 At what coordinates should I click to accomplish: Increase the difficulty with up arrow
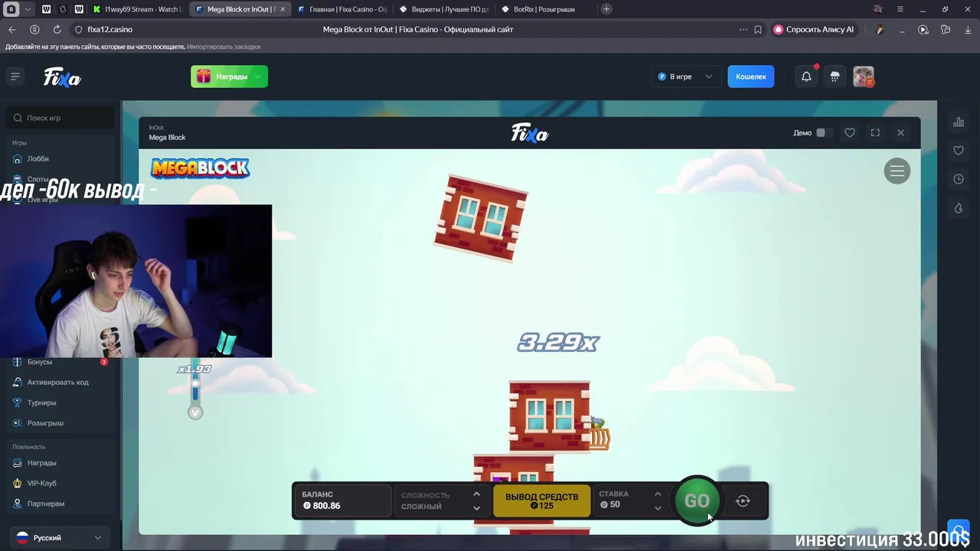pyautogui.click(x=476, y=494)
